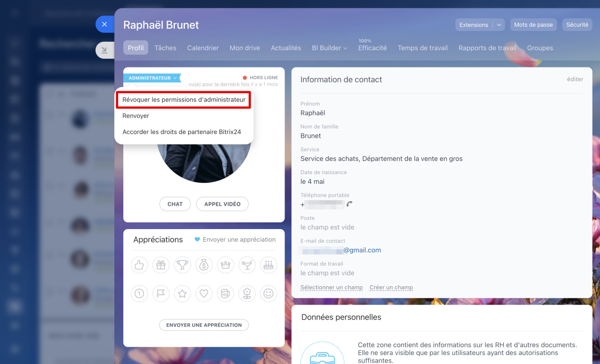Switch to the Profil tab
This screenshot has width=600, height=364.
click(x=136, y=48)
